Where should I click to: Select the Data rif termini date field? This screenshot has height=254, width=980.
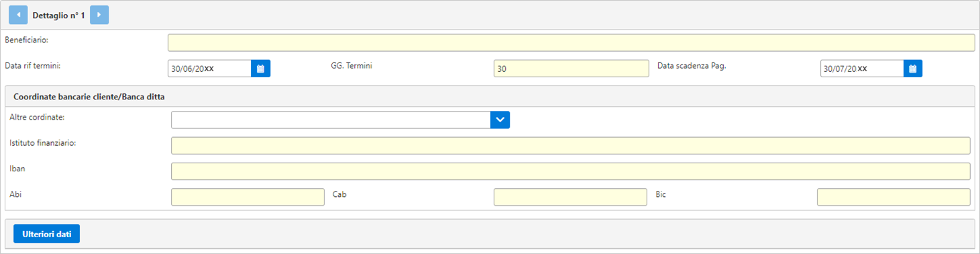pos(209,69)
